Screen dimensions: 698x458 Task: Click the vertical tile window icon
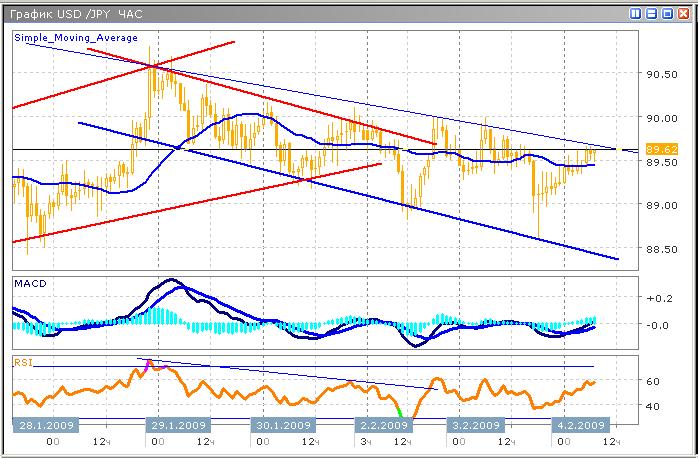tap(636, 13)
